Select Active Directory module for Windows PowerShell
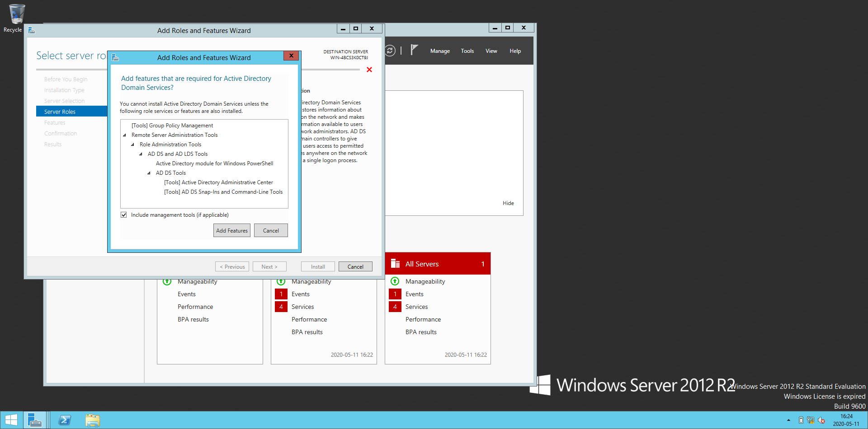868x429 pixels. coord(214,163)
